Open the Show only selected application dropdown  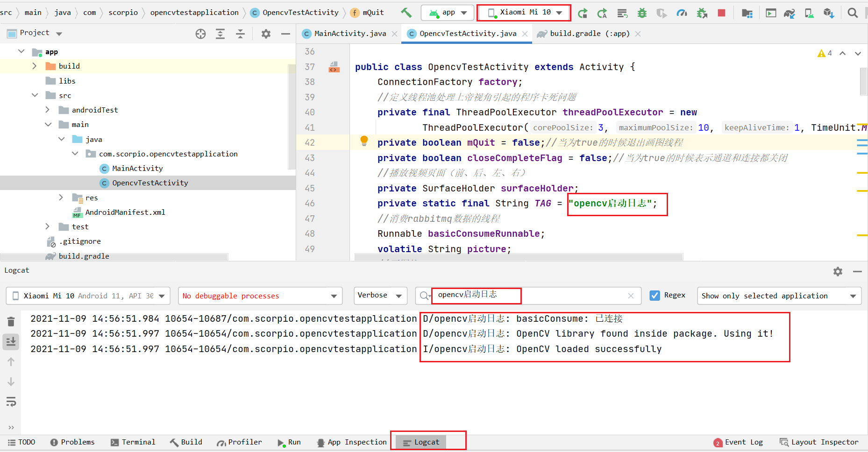pos(779,296)
